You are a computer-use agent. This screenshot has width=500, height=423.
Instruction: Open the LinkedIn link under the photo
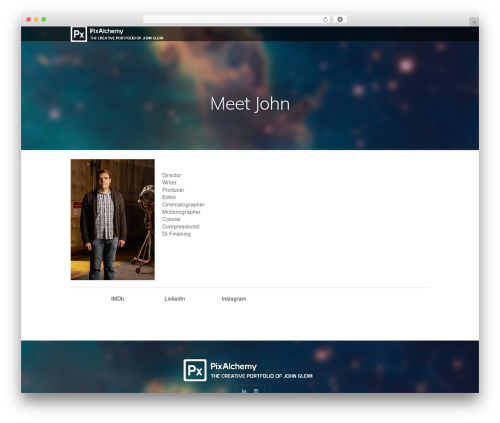[175, 299]
